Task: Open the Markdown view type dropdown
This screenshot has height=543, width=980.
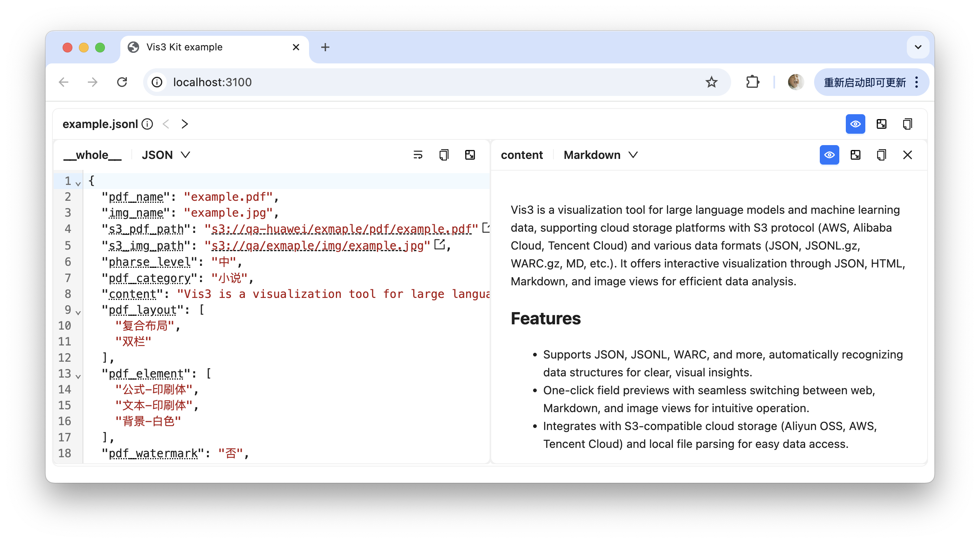Action: tap(600, 155)
